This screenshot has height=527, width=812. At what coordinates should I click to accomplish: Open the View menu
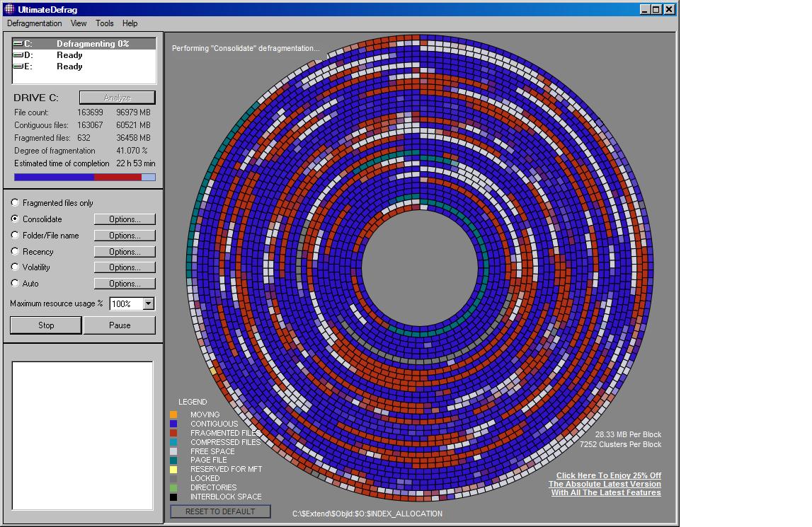[79, 23]
